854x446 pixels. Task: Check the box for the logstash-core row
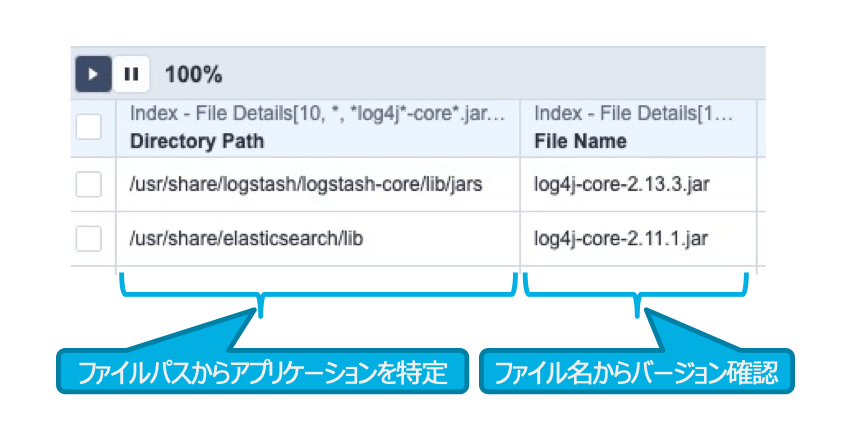88,184
